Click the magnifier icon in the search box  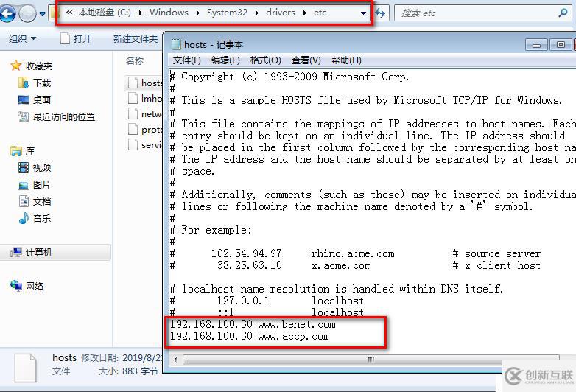(x=563, y=13)
